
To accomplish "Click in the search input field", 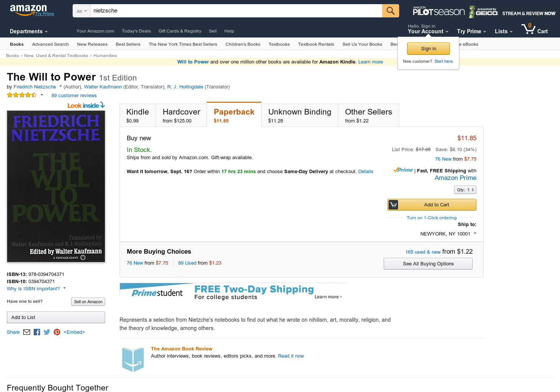I will (236, 11).
